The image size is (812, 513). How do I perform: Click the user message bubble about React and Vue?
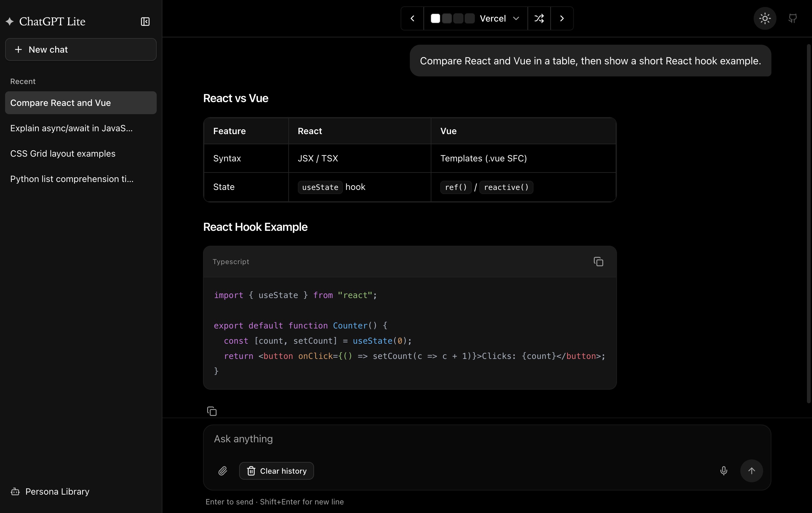click(x=591, y=61)
